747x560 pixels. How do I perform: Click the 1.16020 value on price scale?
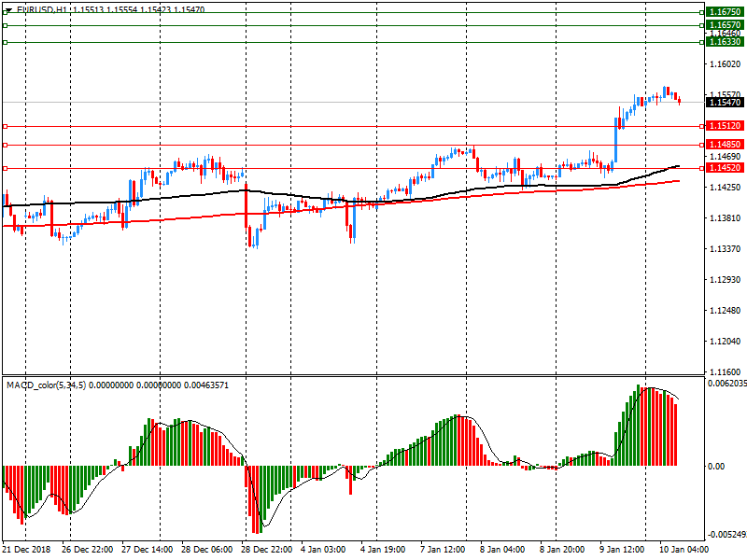click(725, 64)
